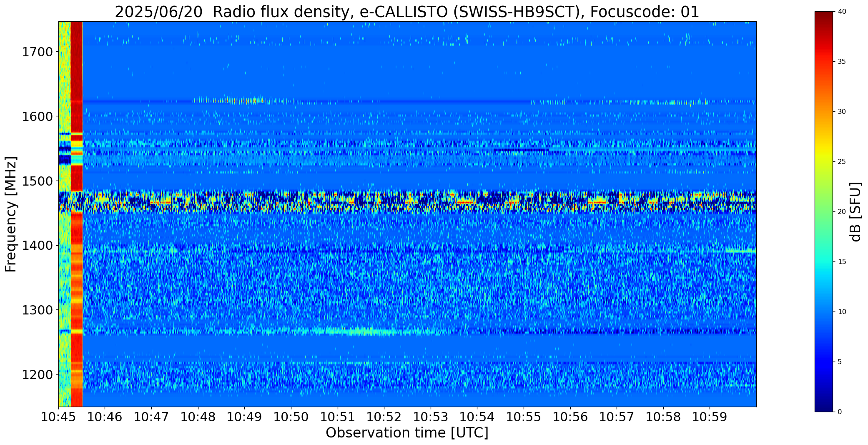
Task: Click the 10:58 time tick label
Action: (x=663, y=417)
